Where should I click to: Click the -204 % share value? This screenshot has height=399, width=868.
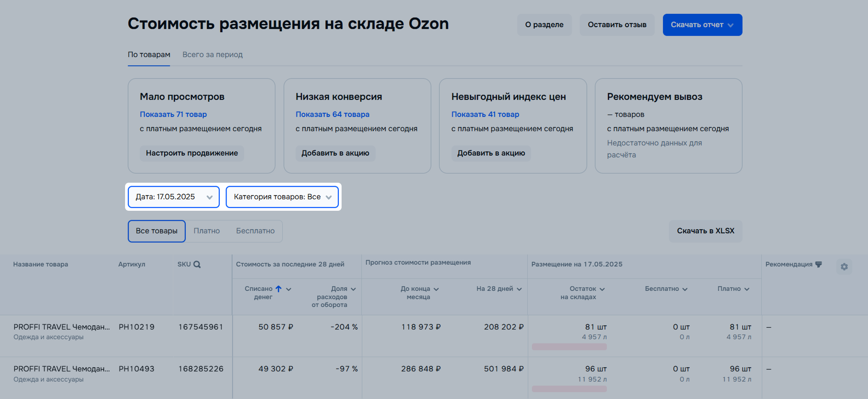tap(344, 327)
